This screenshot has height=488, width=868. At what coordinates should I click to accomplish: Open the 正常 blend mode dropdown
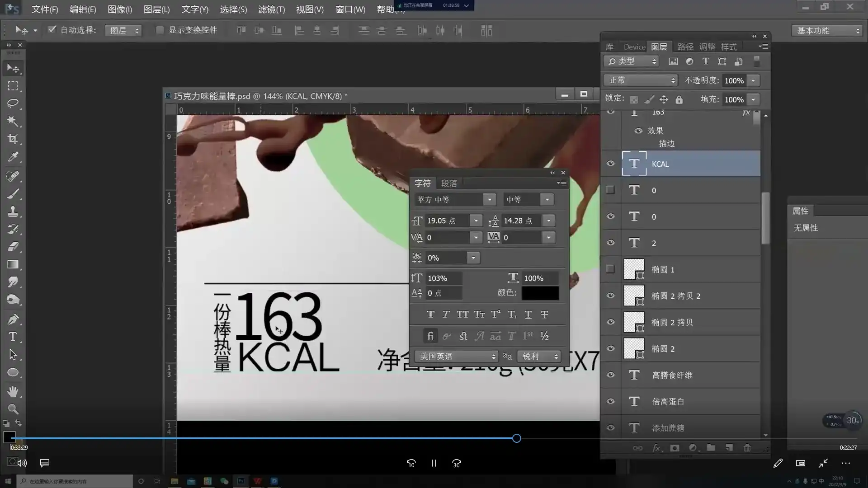[x=640, y=80]
